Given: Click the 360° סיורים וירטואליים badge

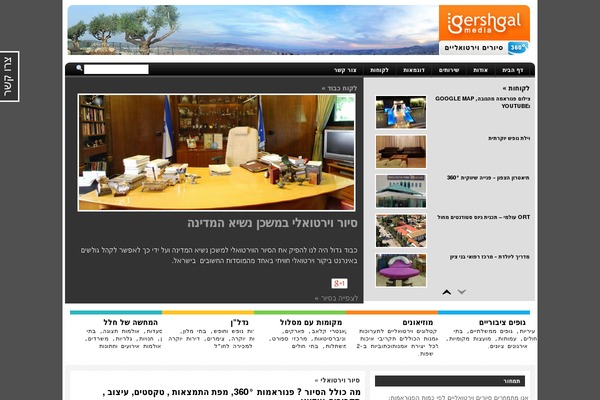Looking at the screenshot, I should point(484,48).
